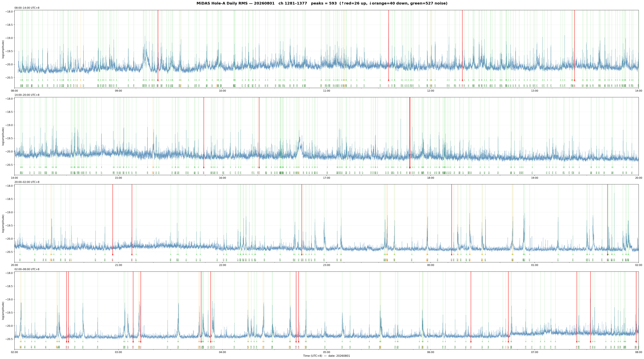The width and height of the screenshot is (644, 359).
Task: Click the red peak marker 406
Action: click(132, 254)
